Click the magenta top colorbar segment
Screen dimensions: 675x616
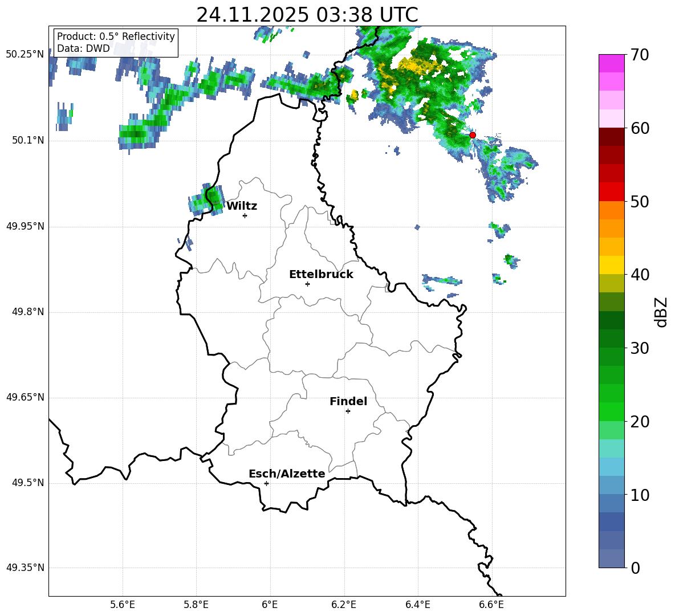coord(612,63)
